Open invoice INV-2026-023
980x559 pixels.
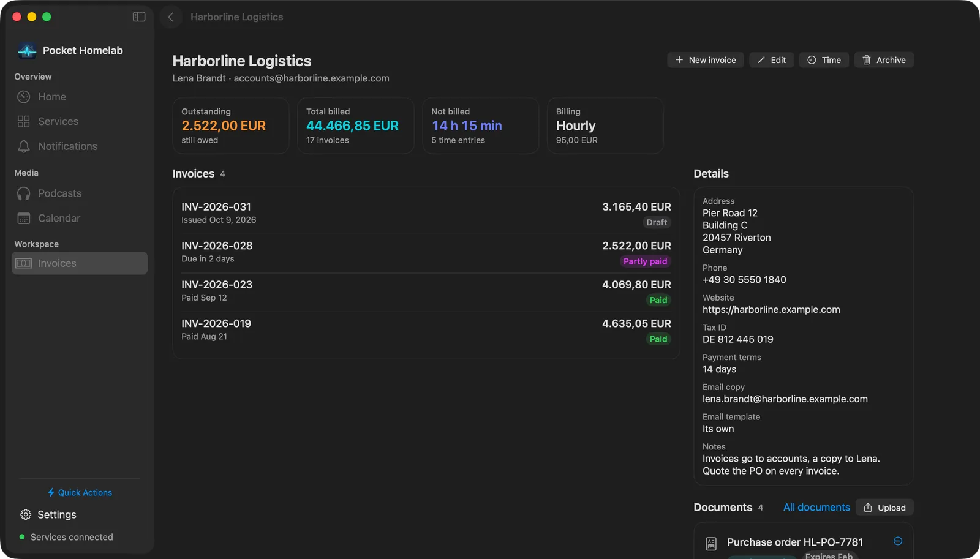pyautogui.click(x=426, y=292)
